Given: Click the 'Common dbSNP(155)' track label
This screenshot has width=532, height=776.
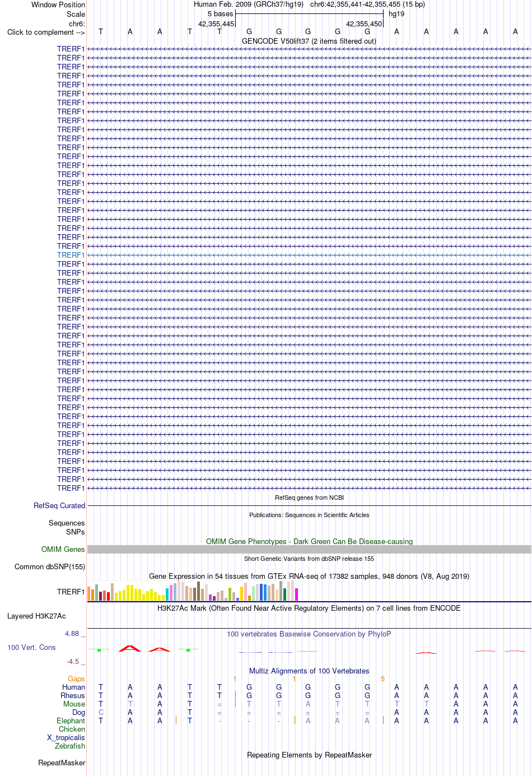Looking at the screenshot, I should [x=50, y=566].
